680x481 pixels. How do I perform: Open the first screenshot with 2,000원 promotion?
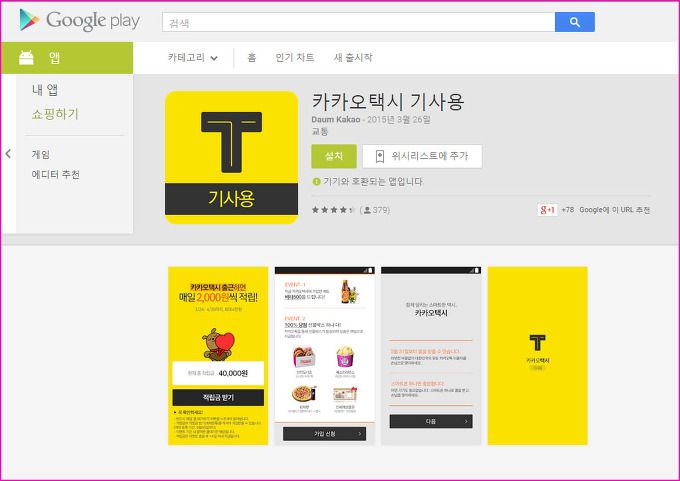[218, 356]
